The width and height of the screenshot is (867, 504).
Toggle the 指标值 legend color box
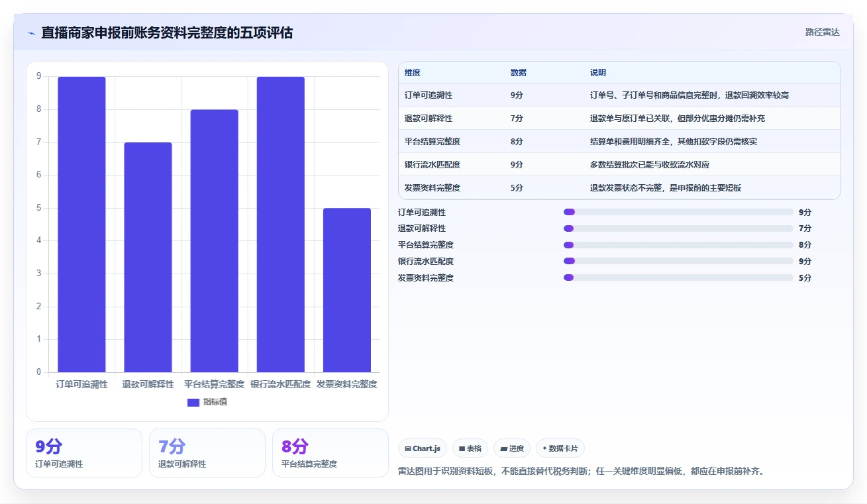[193, 402]
